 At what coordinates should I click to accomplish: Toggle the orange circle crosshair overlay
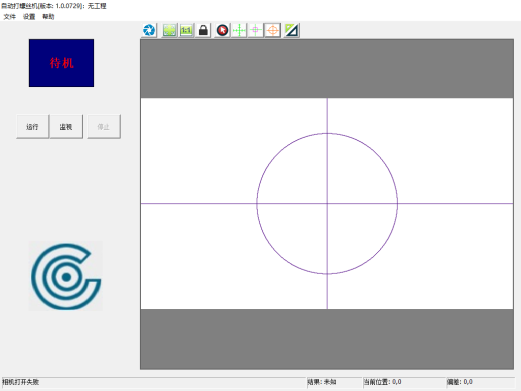click(x=273, y=30)
